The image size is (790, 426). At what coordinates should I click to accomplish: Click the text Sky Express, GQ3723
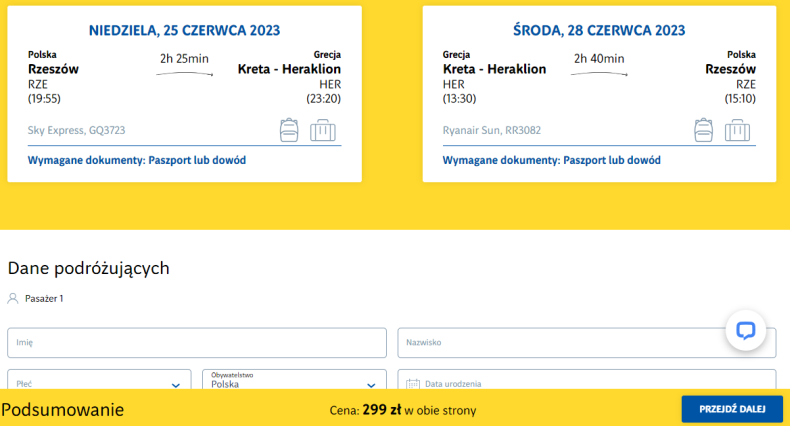(x=77, y=130)
